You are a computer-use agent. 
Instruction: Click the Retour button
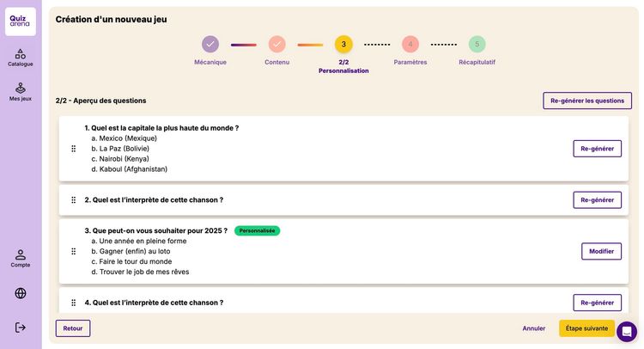point(73,328)
